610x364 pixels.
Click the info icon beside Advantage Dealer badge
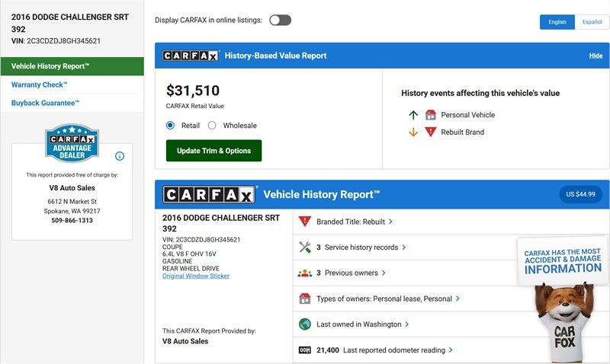tap(120, 156)
